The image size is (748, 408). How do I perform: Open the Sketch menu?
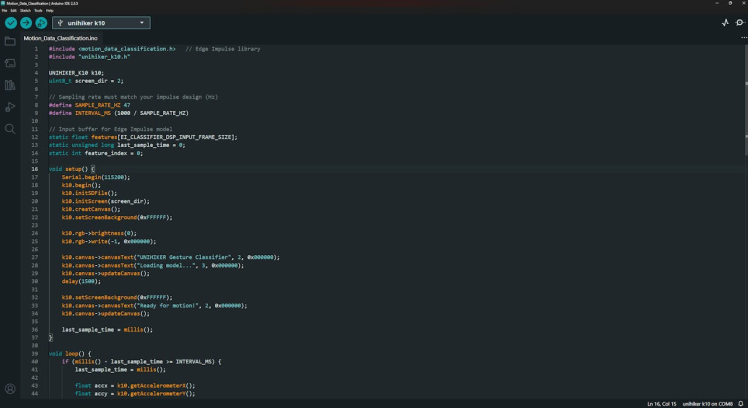pyautogui.click(x=24, y=10)
